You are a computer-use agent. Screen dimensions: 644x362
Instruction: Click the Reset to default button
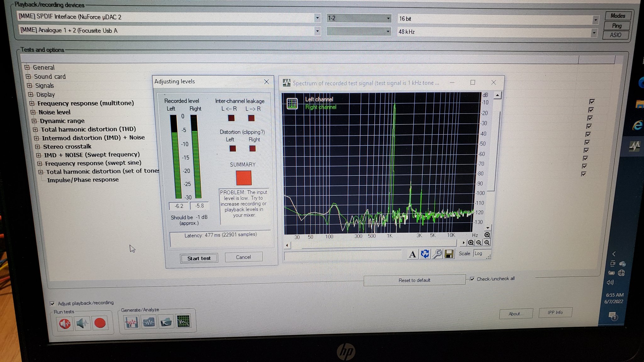click(x=414, y=280)
